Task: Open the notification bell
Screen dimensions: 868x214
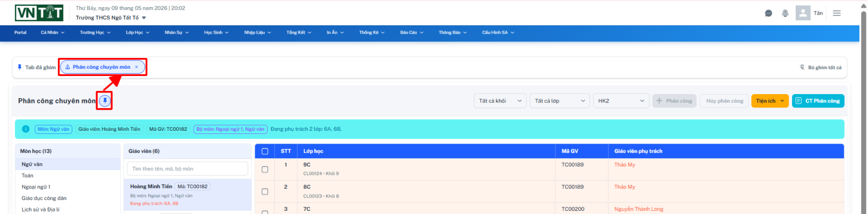Action: pos(785,13)
